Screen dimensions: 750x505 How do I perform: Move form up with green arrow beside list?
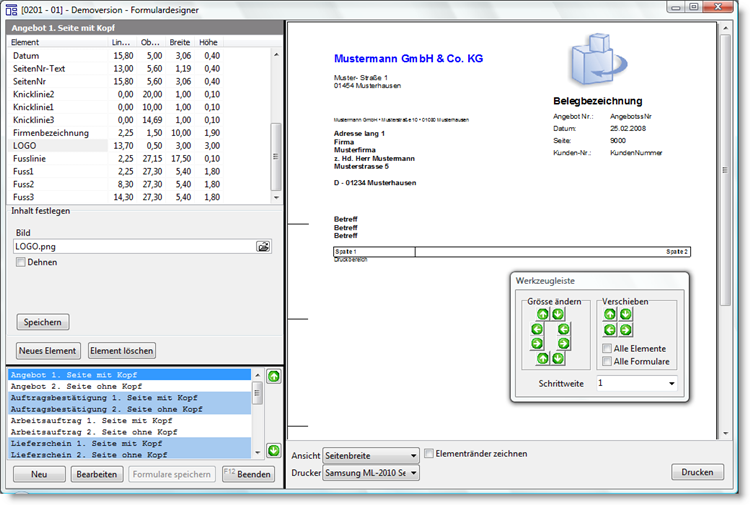click(274, 377)
